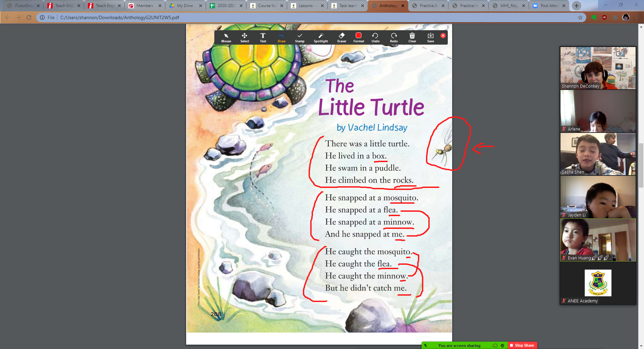This screenshot has width=644, height=349.
Task: Select the Eraser annotation tool
Action: click(x=342, y=38)
